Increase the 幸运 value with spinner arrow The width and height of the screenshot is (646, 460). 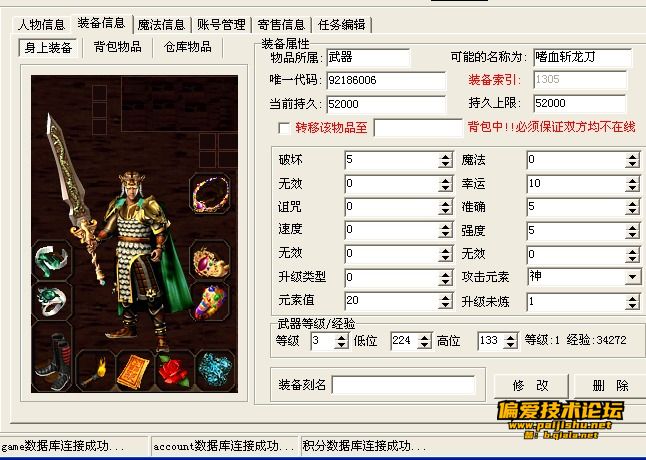pyautogui.click(x=632, y=180)
